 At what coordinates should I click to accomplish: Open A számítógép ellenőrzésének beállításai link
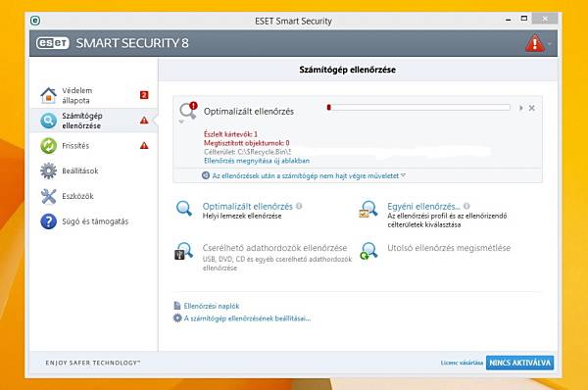click(x=247, y=318)
